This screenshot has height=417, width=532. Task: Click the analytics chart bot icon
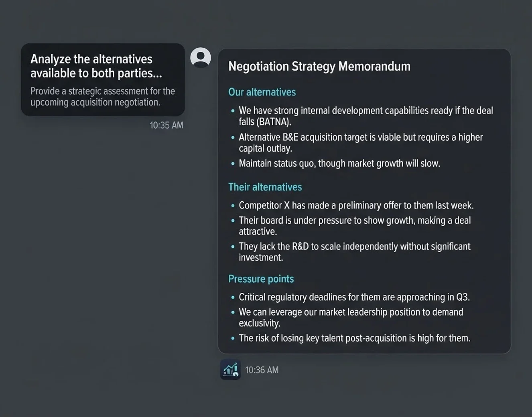(230, 369)
